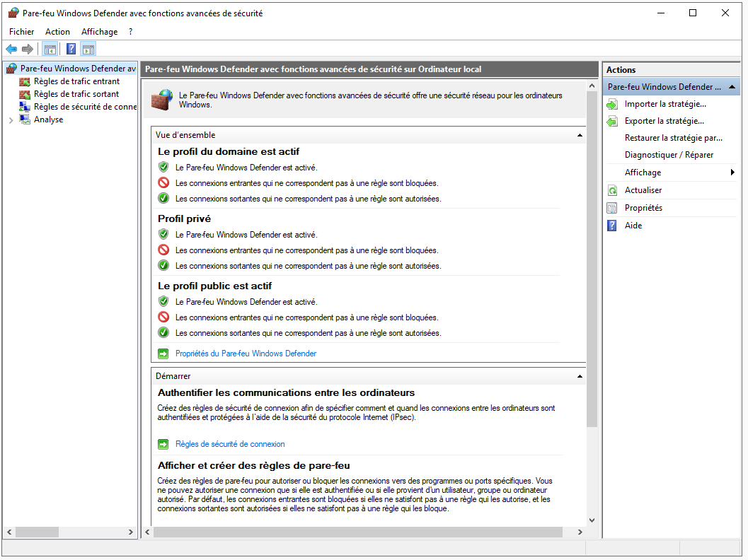
Task: Open the Fichier menu
Action: (21, 32)
